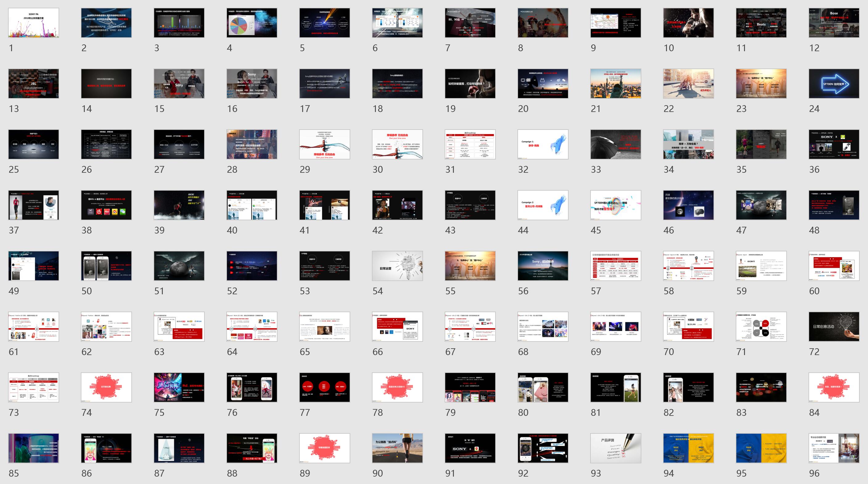Select slide 19 boxing gloves question thumbnail

(471, 84)
